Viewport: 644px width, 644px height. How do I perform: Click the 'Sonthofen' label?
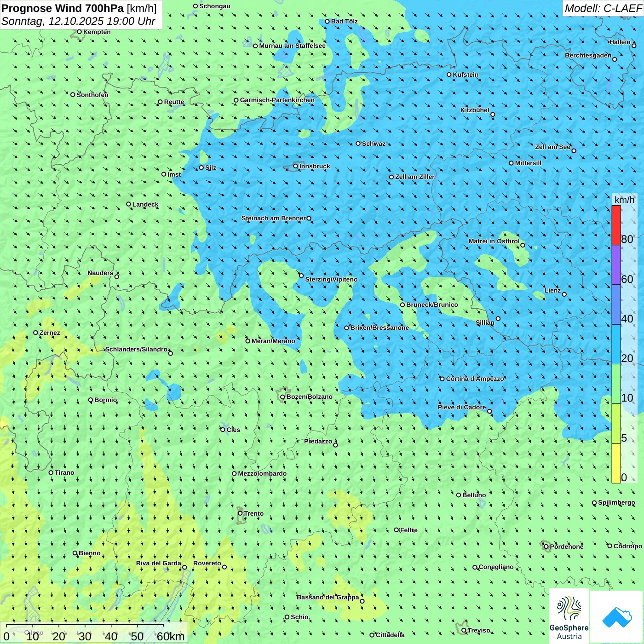[x=92, y=95]
